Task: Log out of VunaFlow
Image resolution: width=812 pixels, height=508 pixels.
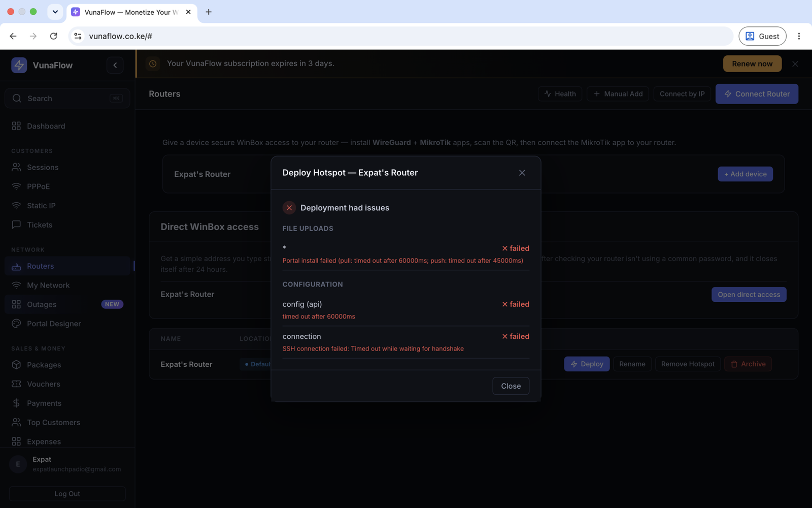Action: click(x=67, y=494)
